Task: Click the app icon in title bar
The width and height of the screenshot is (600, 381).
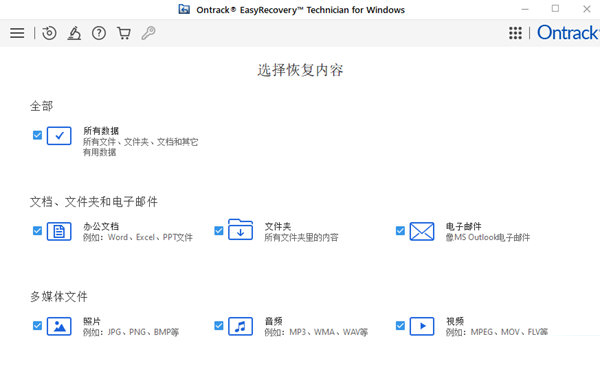Action: coord(184,9)
